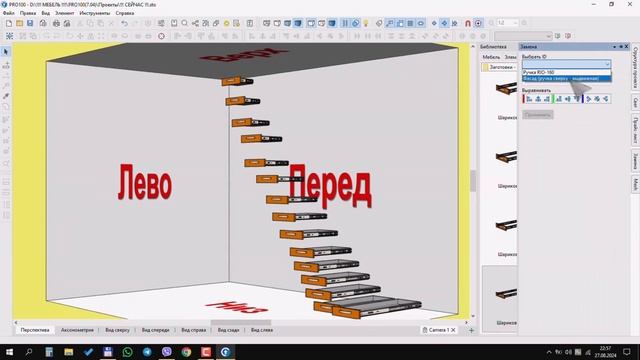Viewport: 640px width, 360px height.
Task: Select Ручка RIO-160 from the dropdown list
Action: [567, 72]
